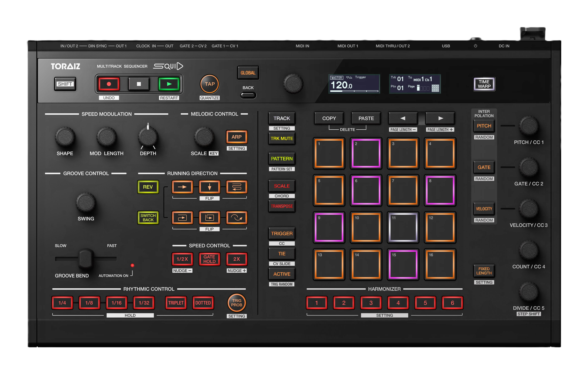Viewport: 588px width, 374px height.
Task: Click the Groove Bend slider handle
Action: tap(86, 259)
